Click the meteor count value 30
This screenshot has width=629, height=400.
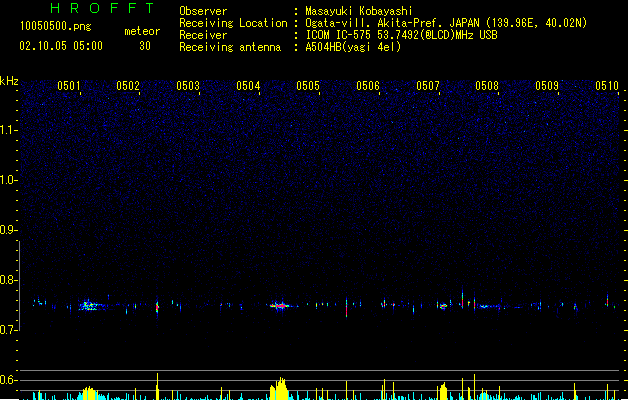click(145, 46)
